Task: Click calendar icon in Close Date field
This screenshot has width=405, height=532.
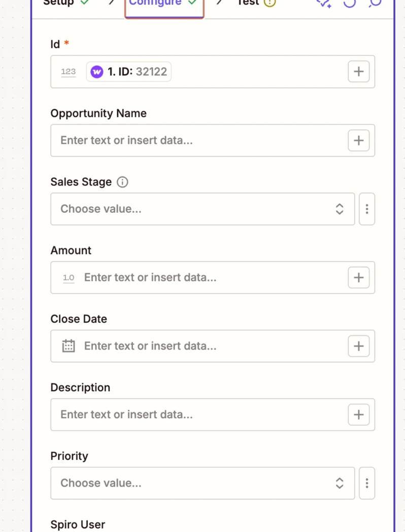Action: coord(69,346)
